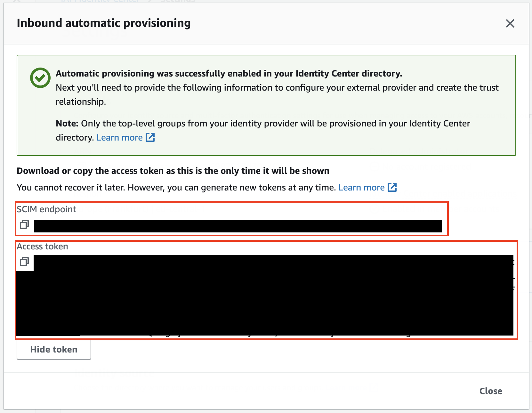Open external link icon beside the groups note
The height and width of the screenshot is (413, 532).
point(150,137)
